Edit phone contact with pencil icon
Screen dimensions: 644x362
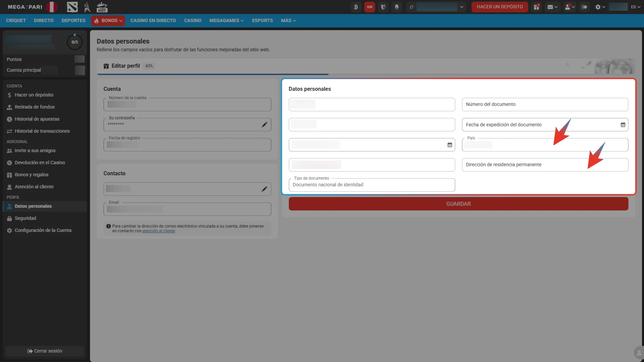tap(264, 189)
